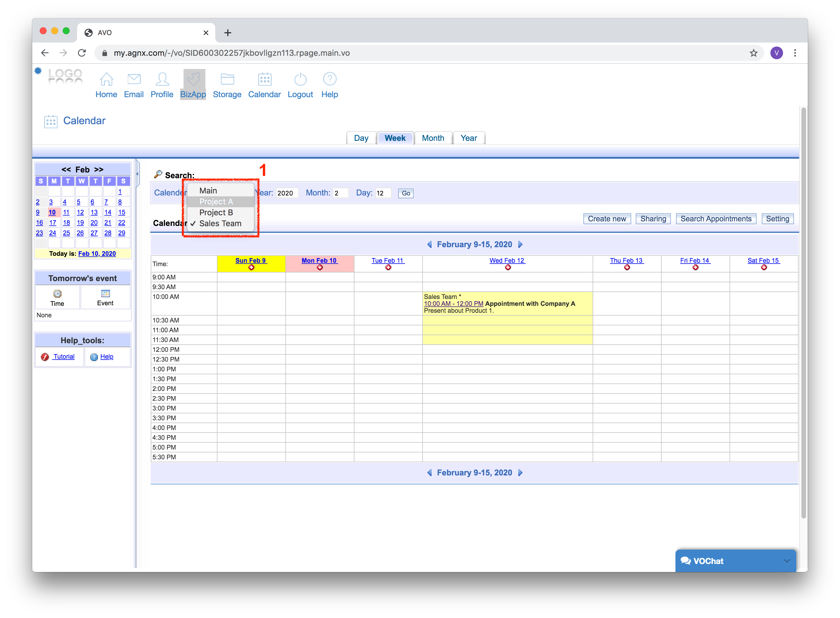Collapse the left sidebar with the arrow handle
This screenshot has height=618, width=840.
138,174
